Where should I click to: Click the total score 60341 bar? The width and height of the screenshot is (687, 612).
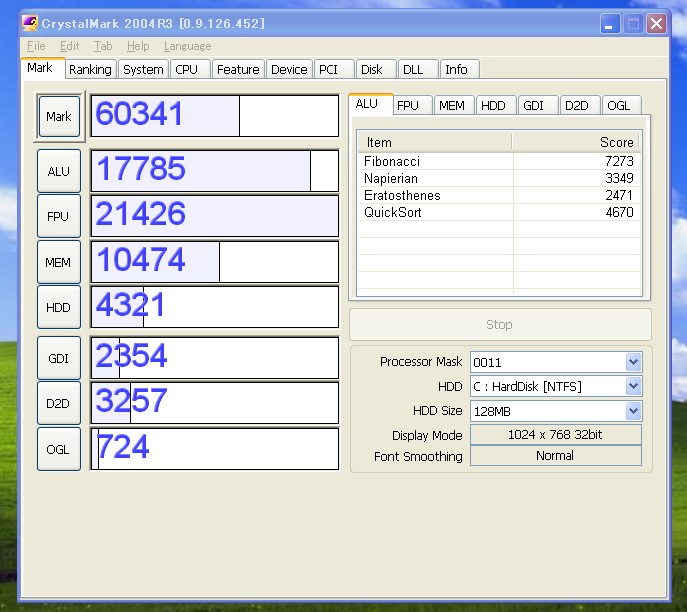pos(215,116)
